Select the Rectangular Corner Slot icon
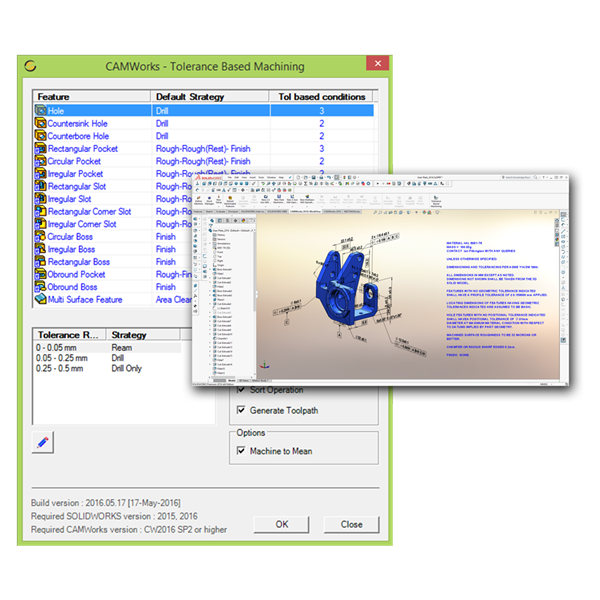 (41, 211)
